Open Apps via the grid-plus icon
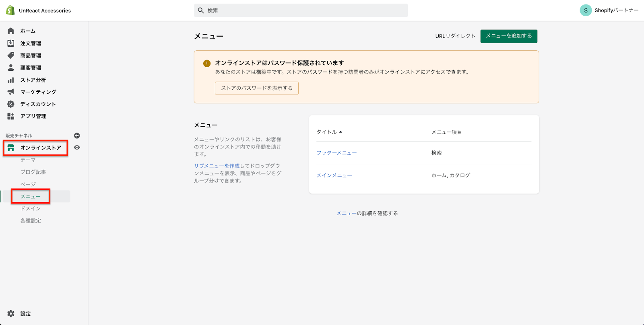 pyautogui.click(x=11, y=116)
